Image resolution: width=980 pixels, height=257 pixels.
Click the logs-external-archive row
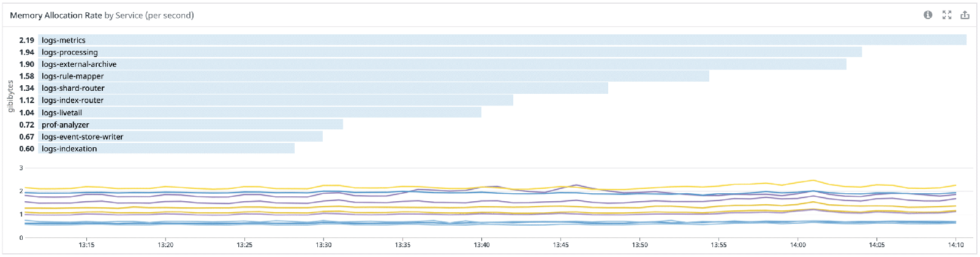[442, 64]
